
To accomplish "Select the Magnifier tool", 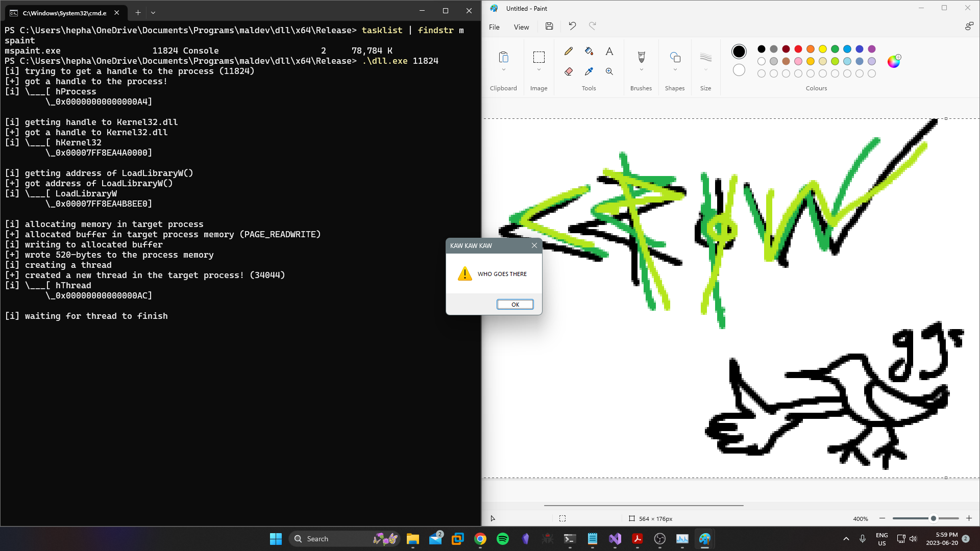I will tap(609, 71).
